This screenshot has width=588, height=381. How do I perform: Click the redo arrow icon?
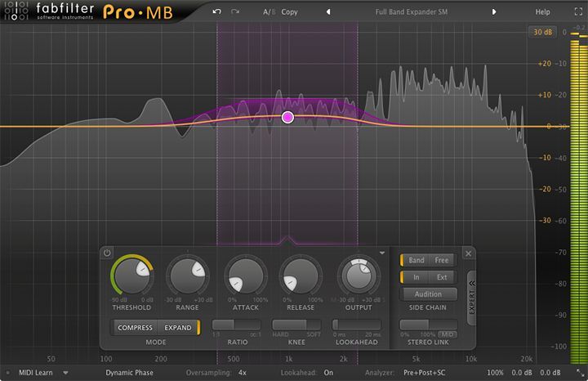coord(236,12)
